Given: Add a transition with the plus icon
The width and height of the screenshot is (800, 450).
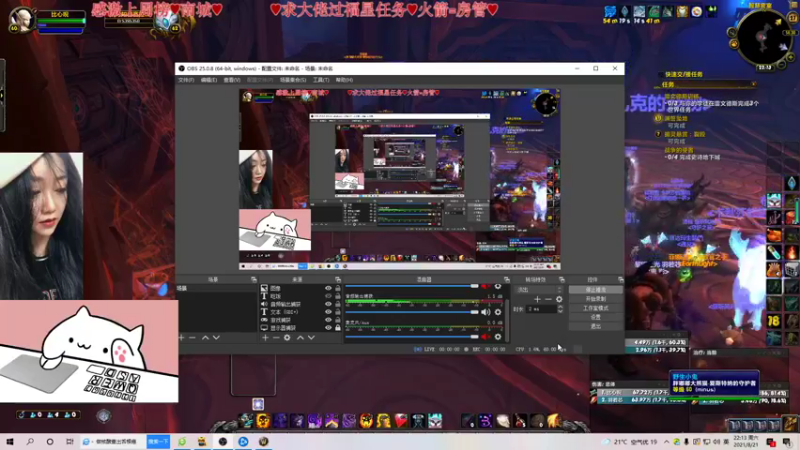Looking at the screenshot, I should coord(537,299).
